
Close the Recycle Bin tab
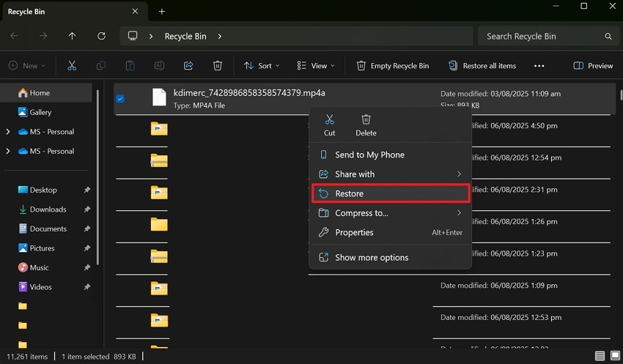pos(135,12)
